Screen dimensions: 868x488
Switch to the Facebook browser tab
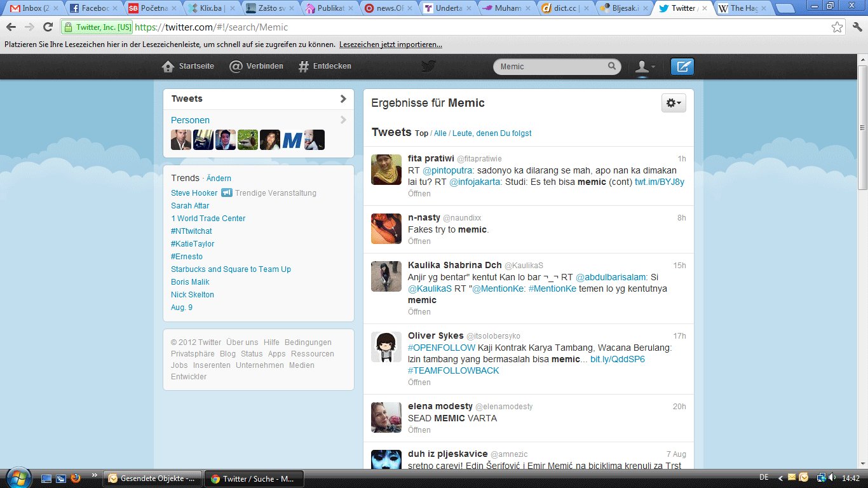tap(94, 8)
